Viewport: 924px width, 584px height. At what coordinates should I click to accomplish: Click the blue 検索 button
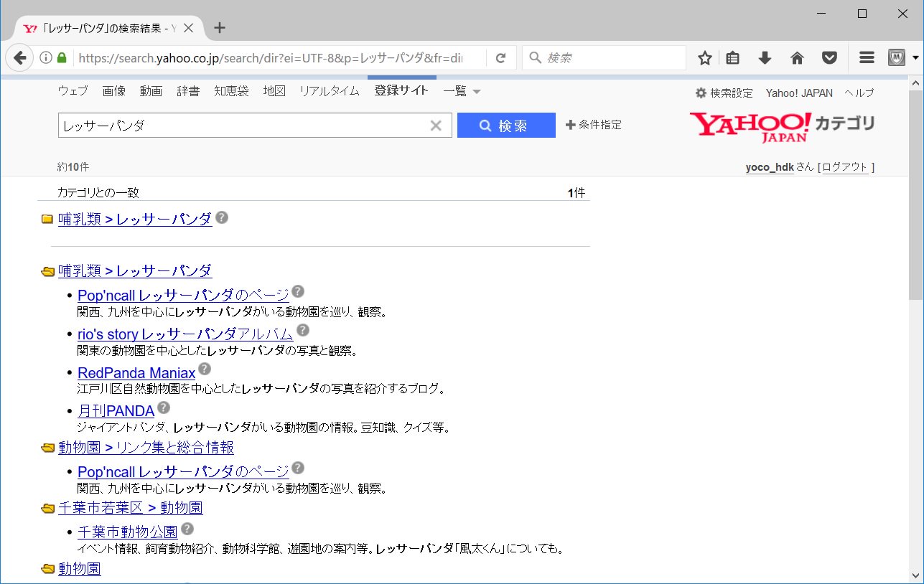pyautogui.click(x=506, y=126)
